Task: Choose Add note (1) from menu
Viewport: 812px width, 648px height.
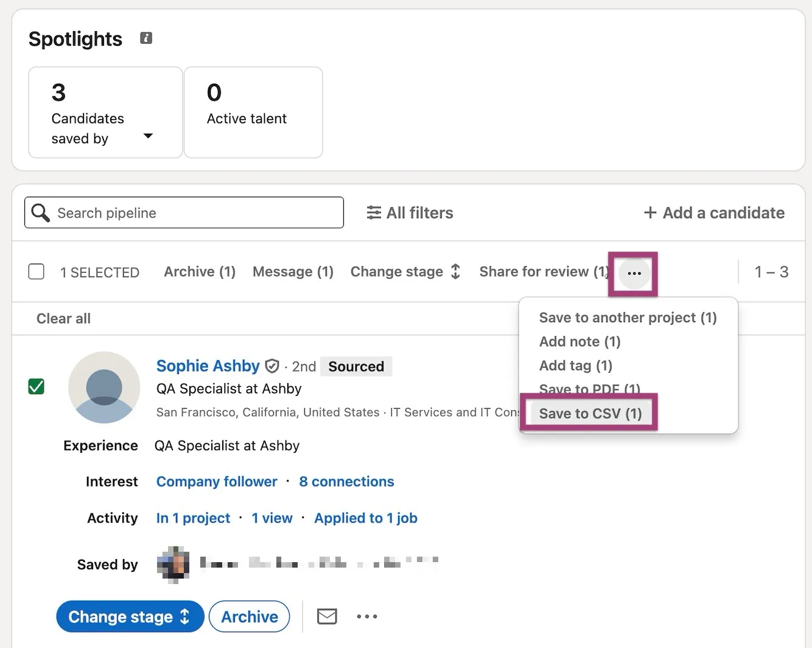Action: (x=579, y=342)
